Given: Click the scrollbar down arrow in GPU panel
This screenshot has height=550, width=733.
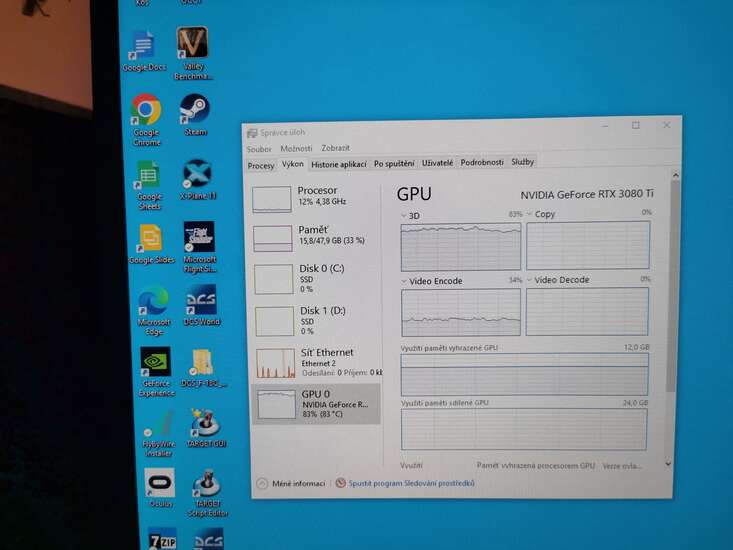Looking at the screenshot, I should [668, 464].
